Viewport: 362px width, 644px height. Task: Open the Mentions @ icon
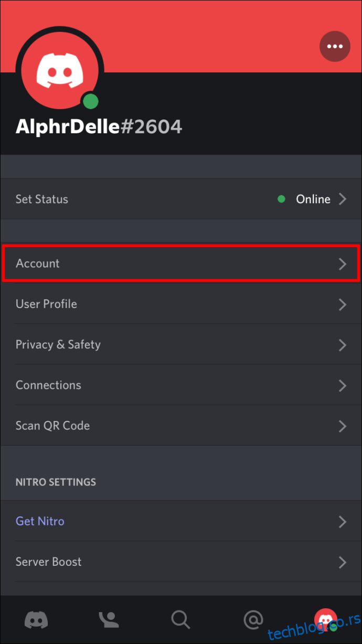pyautogui.click(x=253, y=620)
